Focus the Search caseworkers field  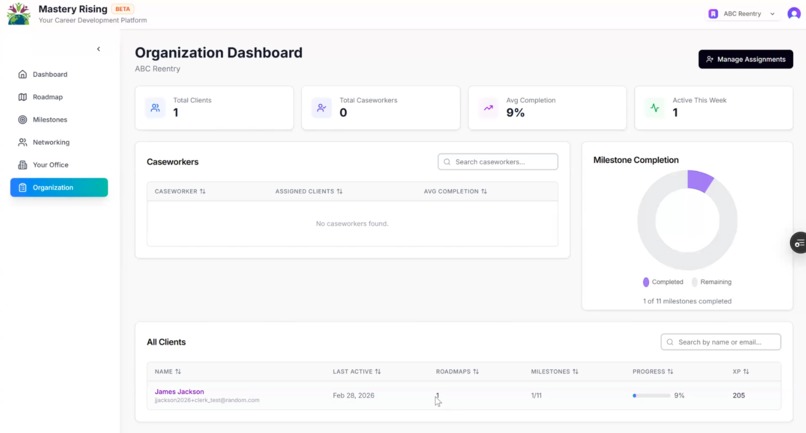pos(498,161)
